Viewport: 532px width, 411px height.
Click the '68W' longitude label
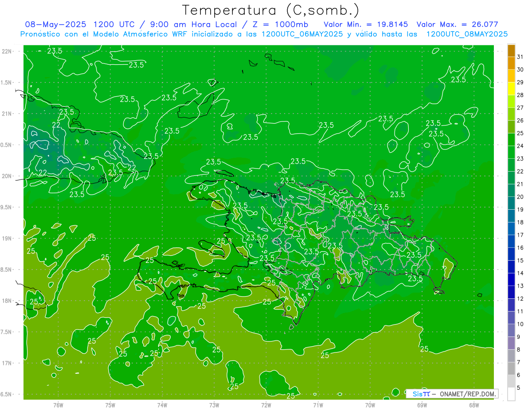(474, 404)
